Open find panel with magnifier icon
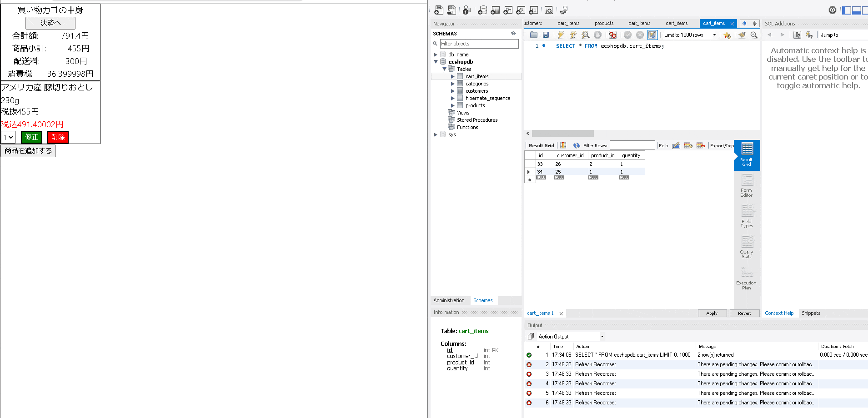The width and height of the screenshot is (868, 418). click(754, 35)
